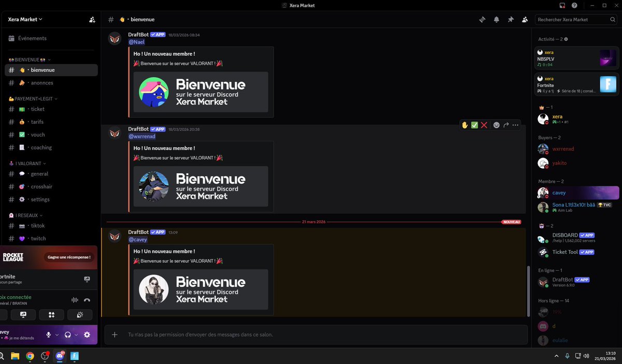Collapse the PAYEMENT+LEGIT category

coord(33,98)
